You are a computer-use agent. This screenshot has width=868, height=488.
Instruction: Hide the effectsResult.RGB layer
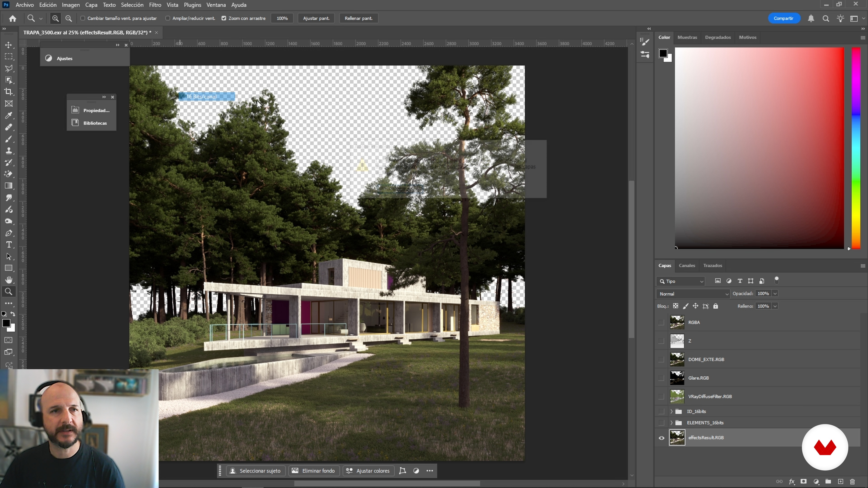[x=661, y=438]
